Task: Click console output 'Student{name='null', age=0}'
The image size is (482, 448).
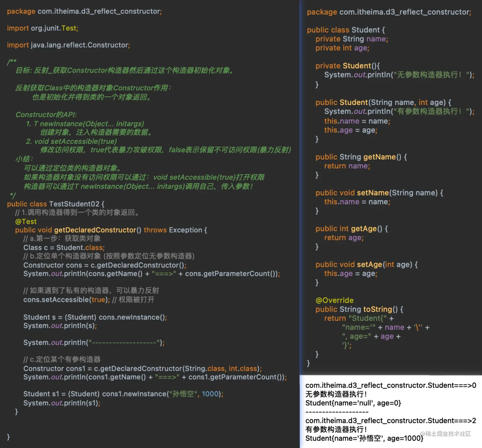Action: [353, 403]
